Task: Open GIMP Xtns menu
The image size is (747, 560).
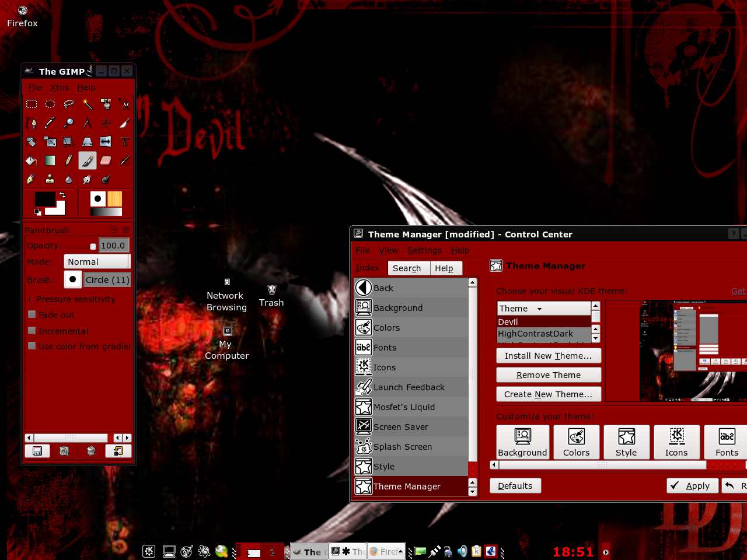Action: (x=60, y=87)
